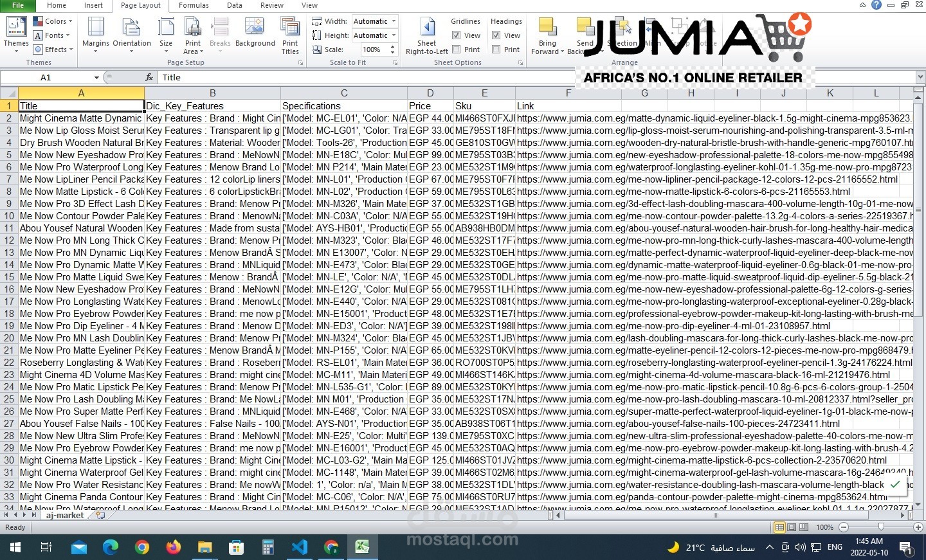Image resolution: width=926 pixels, height=560 pixels.
Task: Click the formula bar showing Title
Action: point(536,77)
